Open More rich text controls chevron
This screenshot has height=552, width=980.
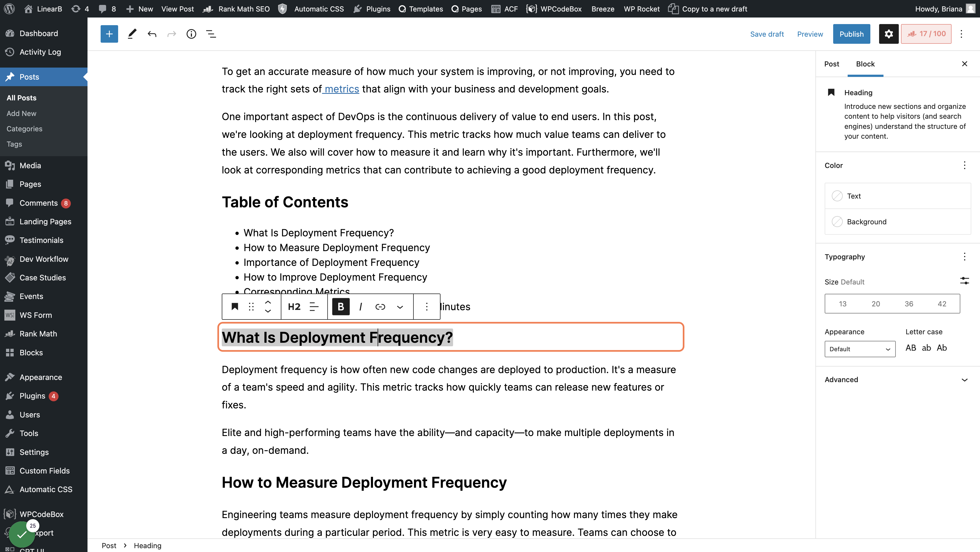400,306
